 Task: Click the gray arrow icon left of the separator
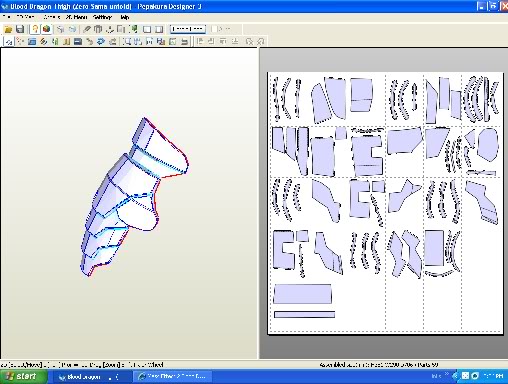click(113, 42)
